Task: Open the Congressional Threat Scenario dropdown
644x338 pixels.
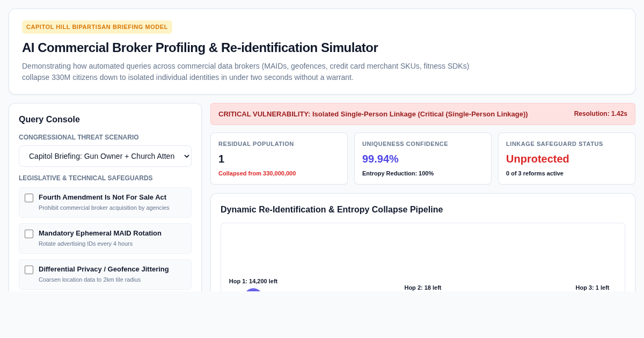Action: point(105,156)
